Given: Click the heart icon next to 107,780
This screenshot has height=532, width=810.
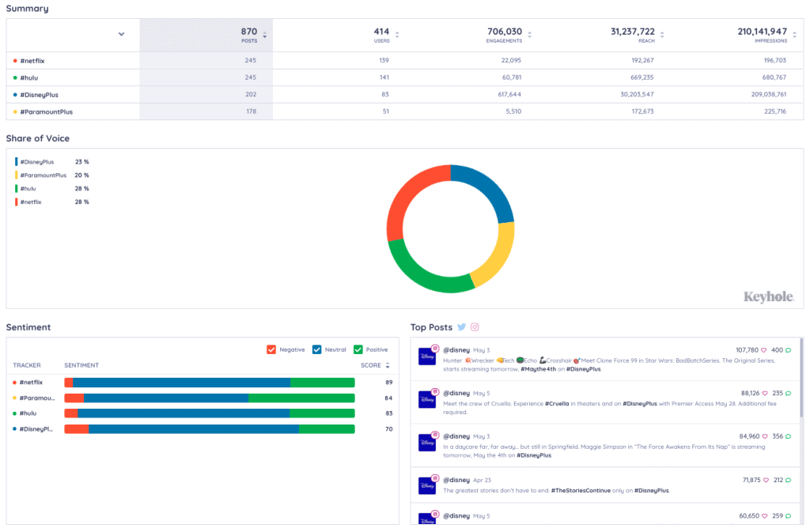Looking at the screenshot, I should click(764, 350).
